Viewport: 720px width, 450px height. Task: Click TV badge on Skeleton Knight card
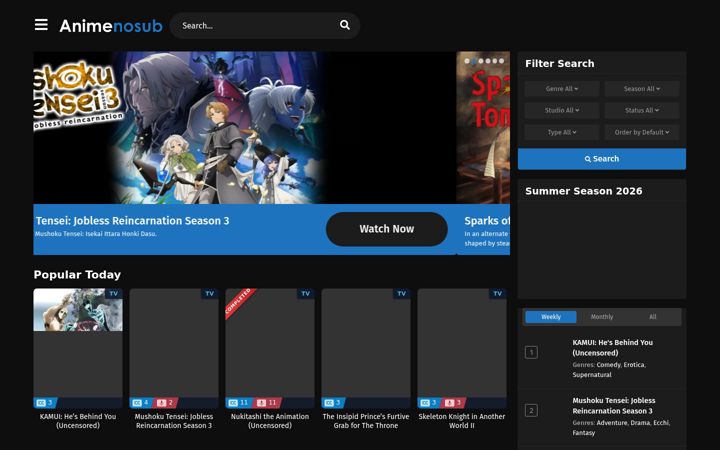pos(497,293)
